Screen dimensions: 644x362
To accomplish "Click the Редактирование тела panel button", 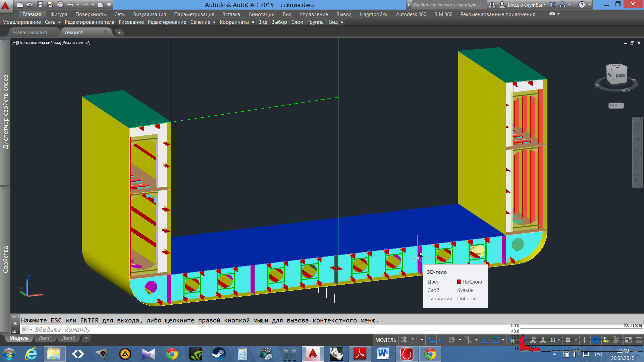I will 89,22.
